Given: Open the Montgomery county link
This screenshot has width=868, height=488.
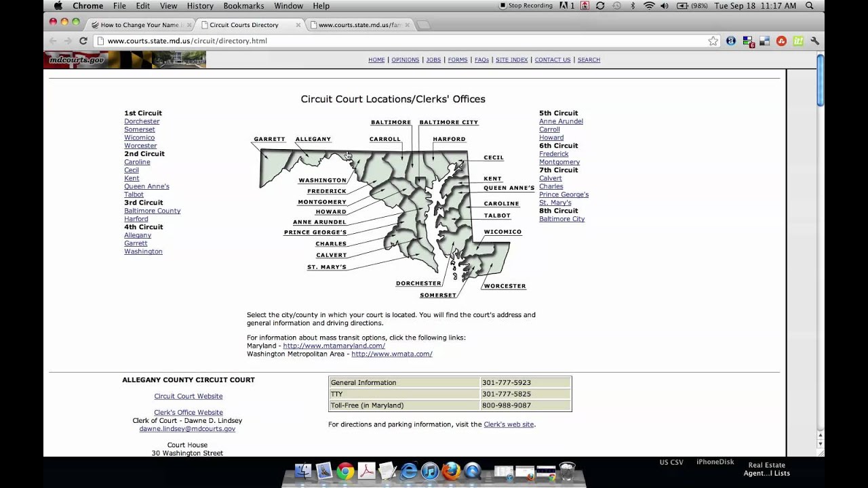Looking at the screenshot, I should [x=559, y=162].
